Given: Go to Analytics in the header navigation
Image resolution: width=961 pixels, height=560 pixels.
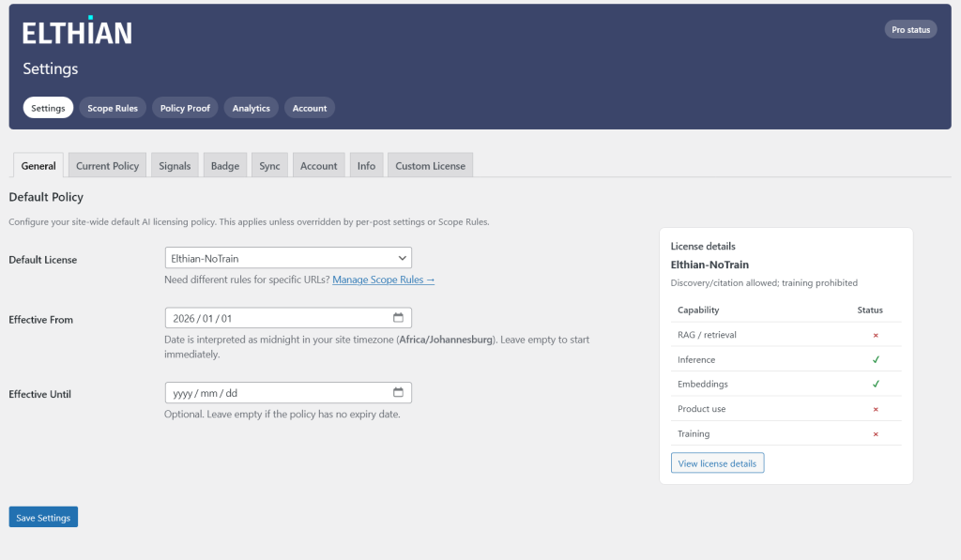Looking at the screenshot, I should click(x=251, y=108).
